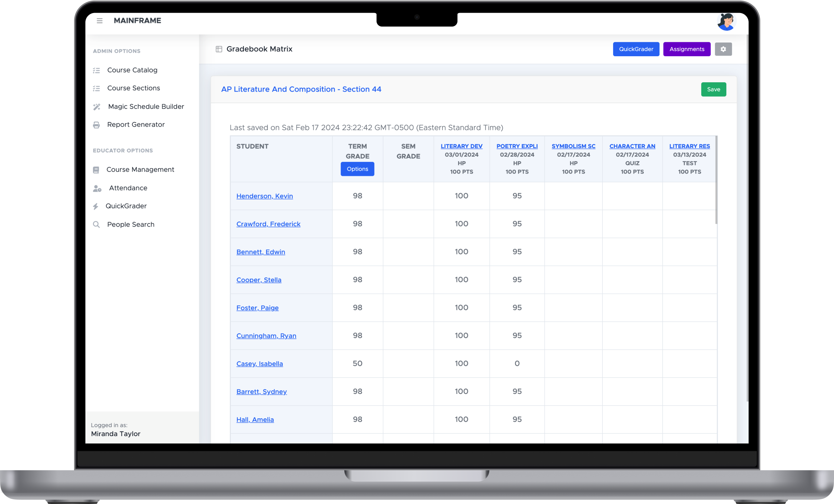Navigate to Course Management

pos(140,169)
